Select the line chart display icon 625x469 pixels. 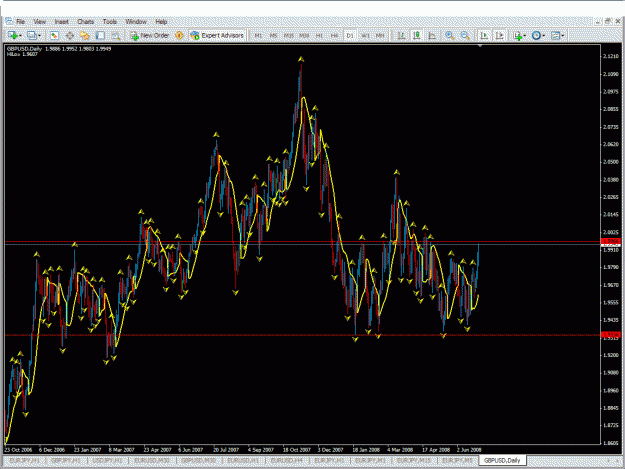[432, 35]
